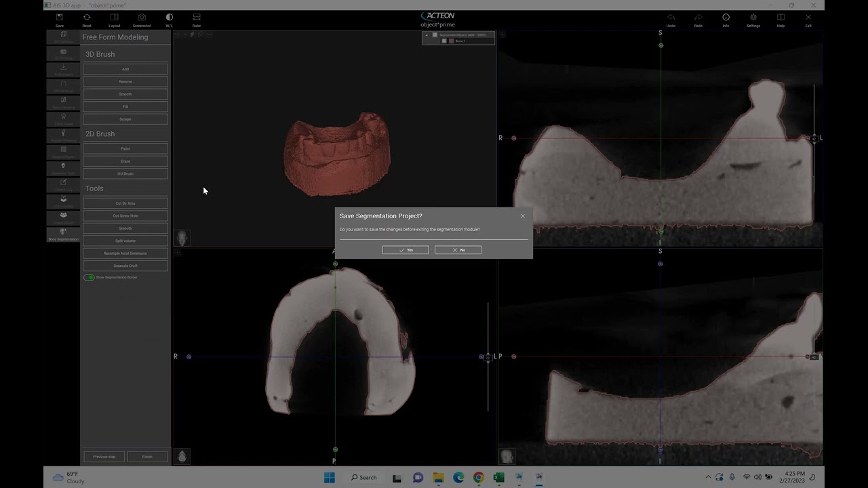Show hidden tray icons chevron
This screenshot has width=868, height=488.
(709, 477)
